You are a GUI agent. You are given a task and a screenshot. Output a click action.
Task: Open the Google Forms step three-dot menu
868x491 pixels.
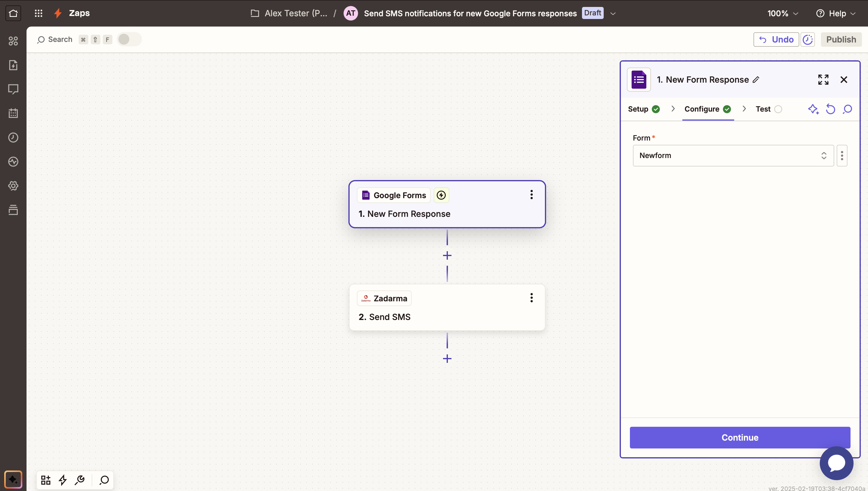point(531,195)
